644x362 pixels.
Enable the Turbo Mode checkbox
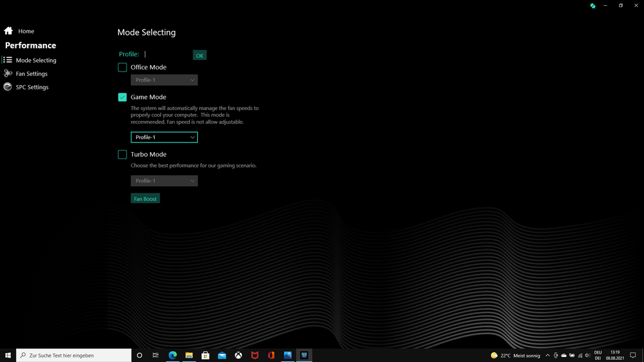tap(122, 155)
